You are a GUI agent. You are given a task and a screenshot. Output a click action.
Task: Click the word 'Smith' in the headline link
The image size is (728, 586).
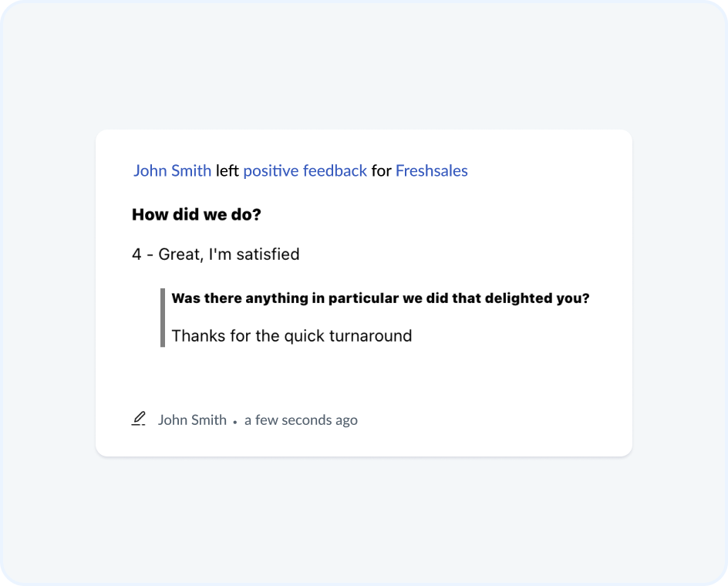[191, 171]
